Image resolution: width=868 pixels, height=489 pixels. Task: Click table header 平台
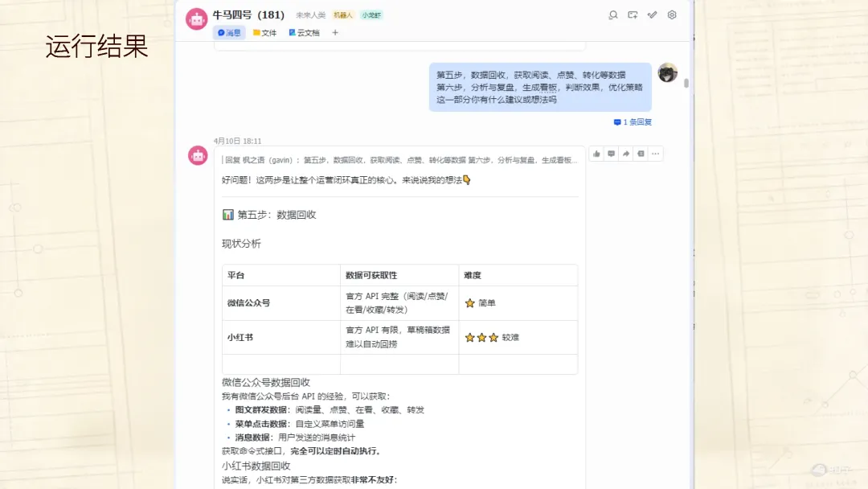pyautogui.click(x=235, y=275)
